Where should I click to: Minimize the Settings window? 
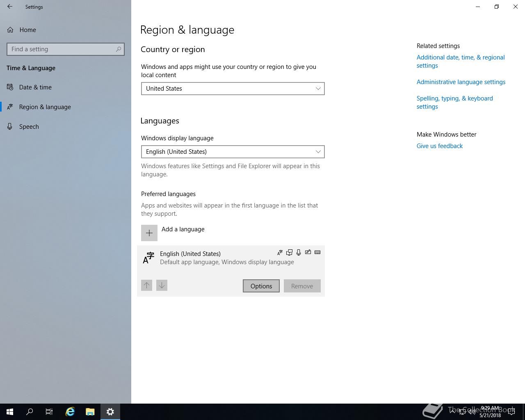(x=478, y=7)
